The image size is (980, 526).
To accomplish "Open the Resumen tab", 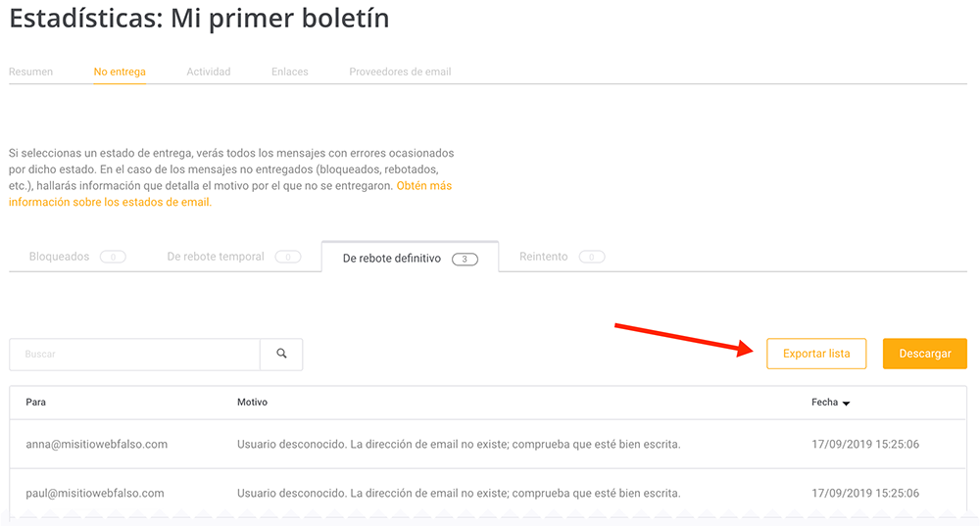I will coord(30,72).
